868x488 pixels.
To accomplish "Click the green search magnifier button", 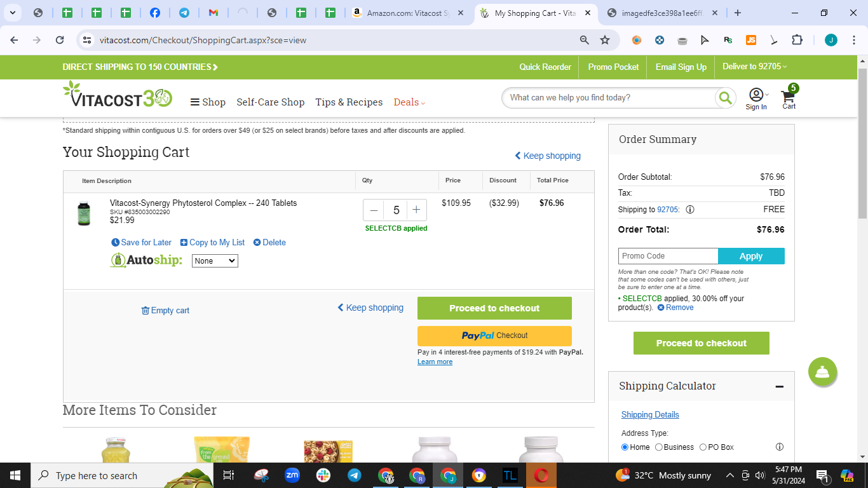I will 724,98.
